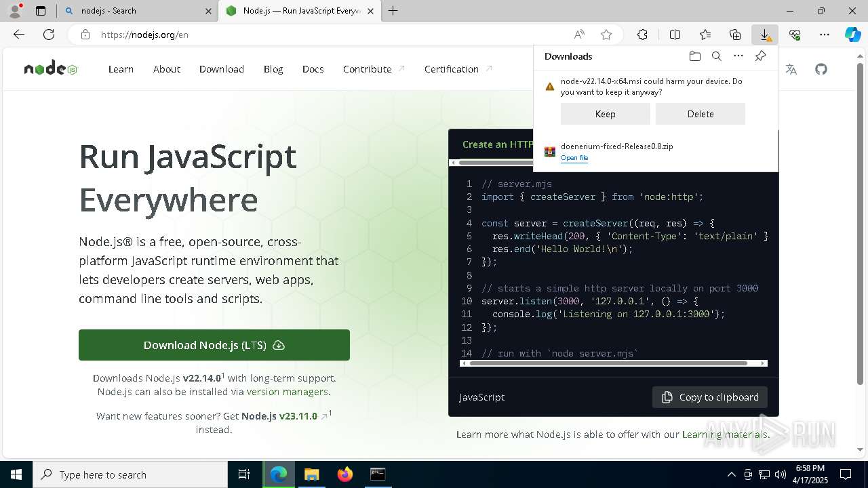The height and width of the screenshot is (488, 868).
Task: Open Browser essentials heart icon
Action: pos(795,35)
